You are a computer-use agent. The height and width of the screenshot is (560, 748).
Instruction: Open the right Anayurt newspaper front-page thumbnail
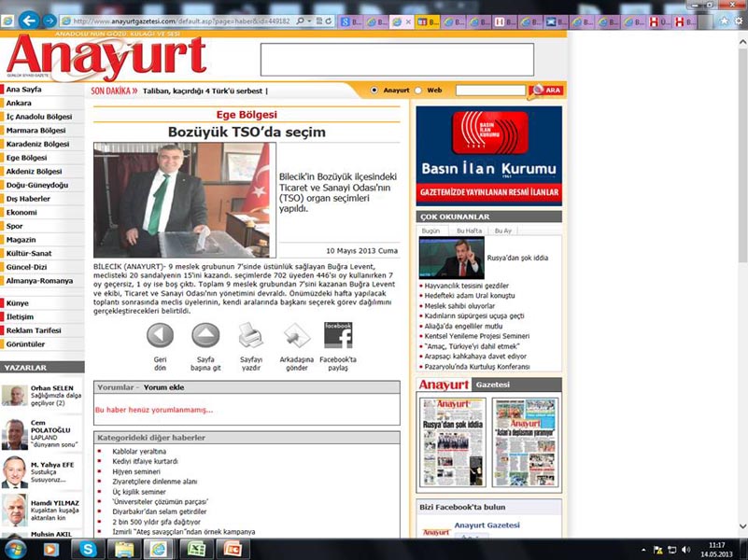525,442
